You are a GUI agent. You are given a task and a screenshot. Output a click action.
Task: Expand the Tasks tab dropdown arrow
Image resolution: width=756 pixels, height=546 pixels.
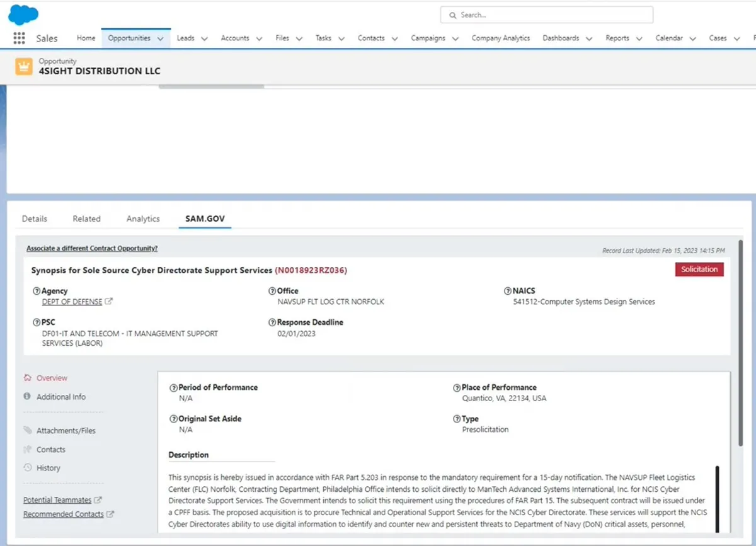pos(341,38)
